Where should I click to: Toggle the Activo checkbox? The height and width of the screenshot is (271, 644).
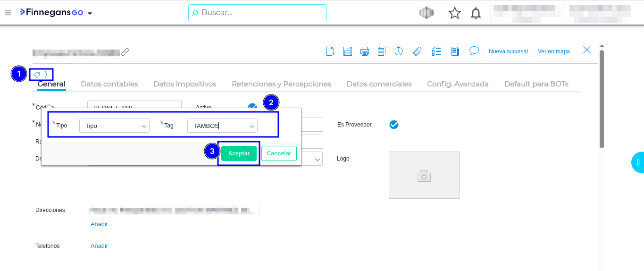point(252,107)
